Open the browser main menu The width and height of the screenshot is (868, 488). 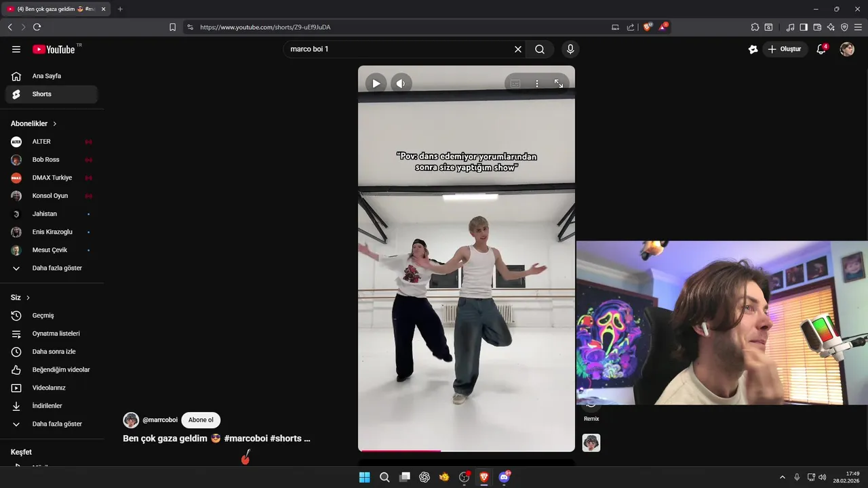pyautogui.click(x=858, y=27)
